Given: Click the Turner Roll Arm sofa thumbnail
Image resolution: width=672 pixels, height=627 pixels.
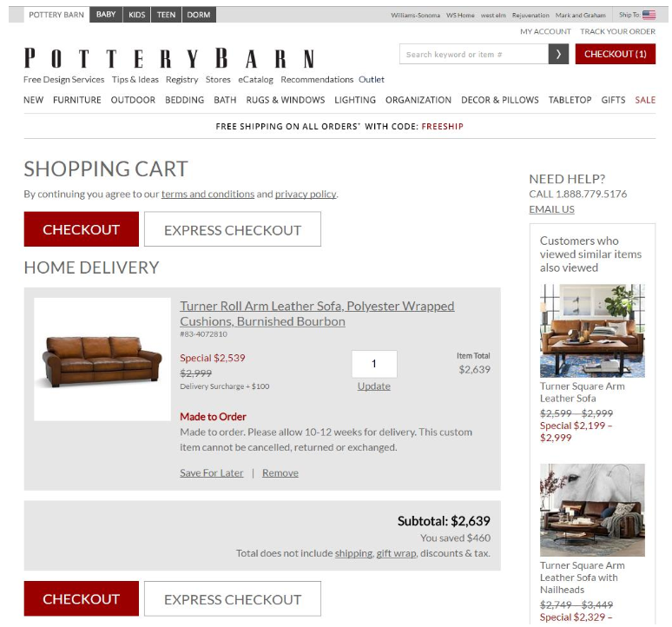Looking at the screenshot, I should (x=102, y=360).
